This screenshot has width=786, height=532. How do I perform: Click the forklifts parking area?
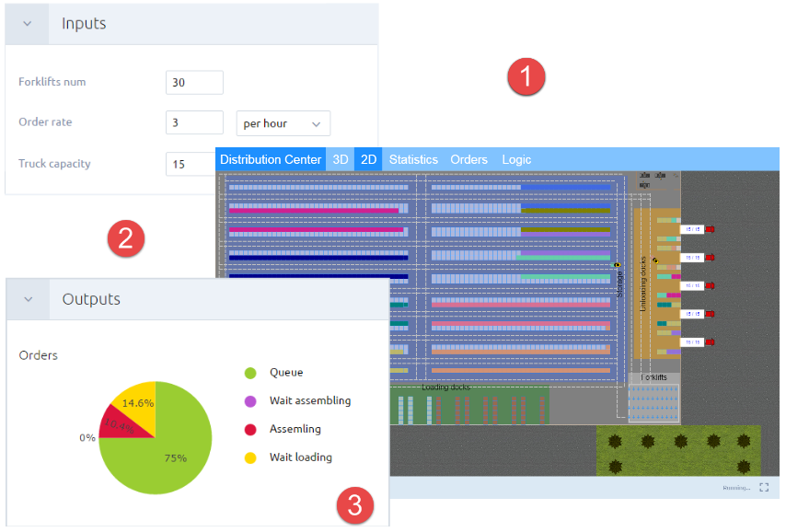pos(653,402)
